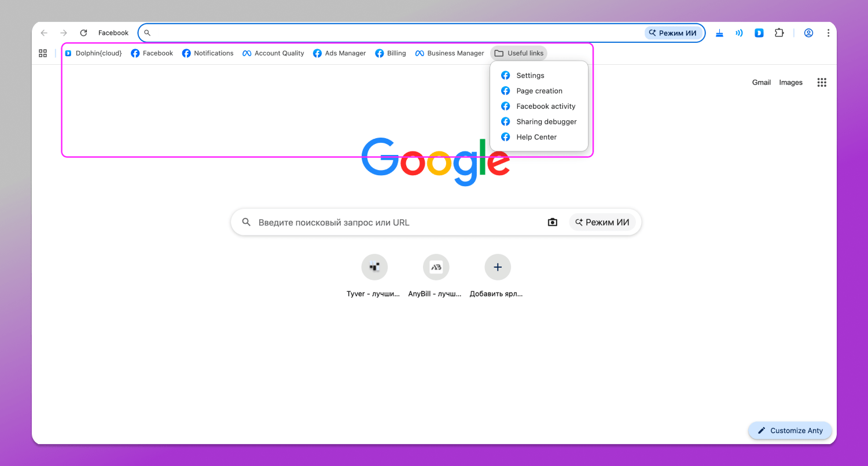The height and width of the screenshot is (466, 868).
Task: Open the blue Dolphin extension icon in toolbar
Action: pyautogui.click(x=759, y=33)
